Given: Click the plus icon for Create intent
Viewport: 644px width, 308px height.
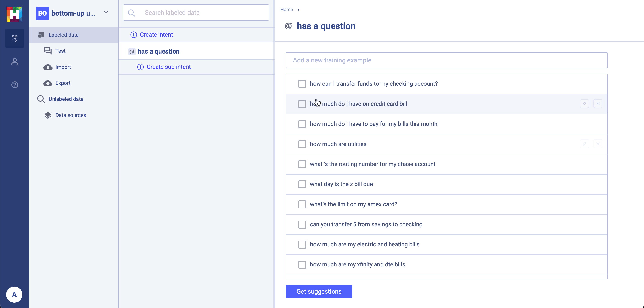Looking at the screenshot, I should coord(133,35).
